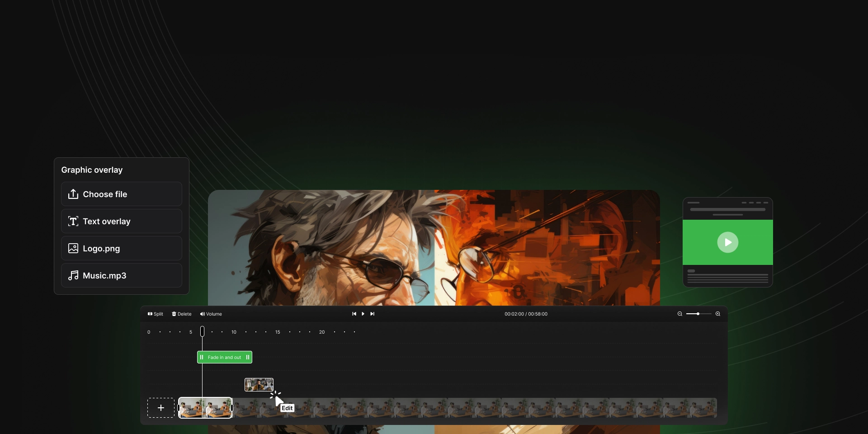Open the Volume control

(x=211, y=314)
